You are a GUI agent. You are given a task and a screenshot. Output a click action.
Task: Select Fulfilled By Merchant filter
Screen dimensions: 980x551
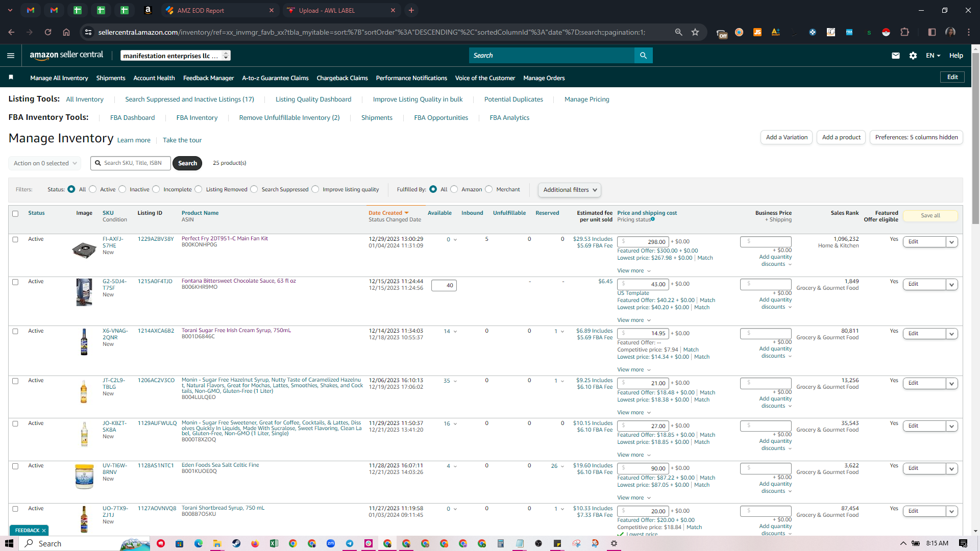point(489,189)
